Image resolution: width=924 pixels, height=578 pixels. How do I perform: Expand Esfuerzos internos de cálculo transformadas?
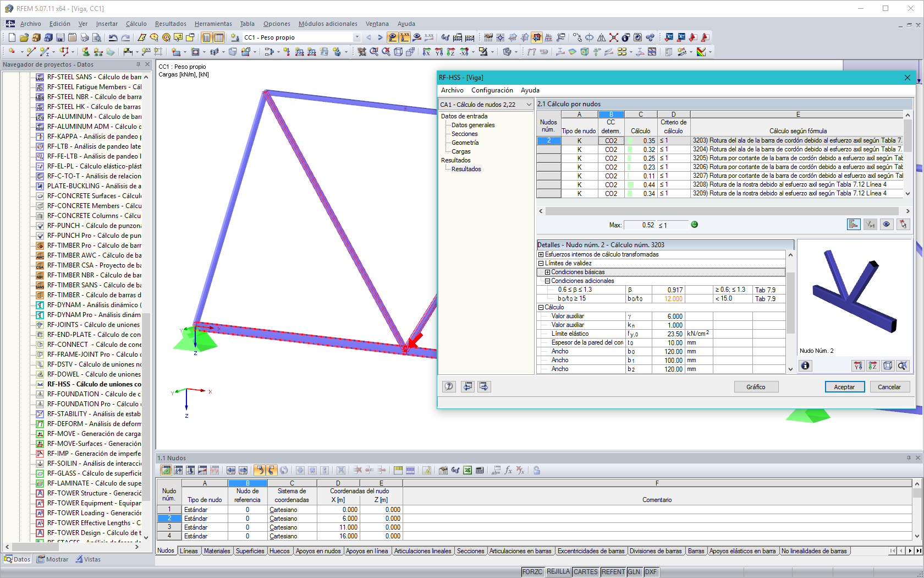541,254
